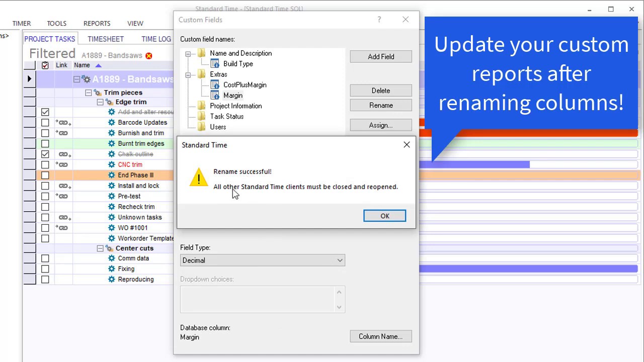Open the VIEW menu
644x362 pixels.
coord(135,24)
